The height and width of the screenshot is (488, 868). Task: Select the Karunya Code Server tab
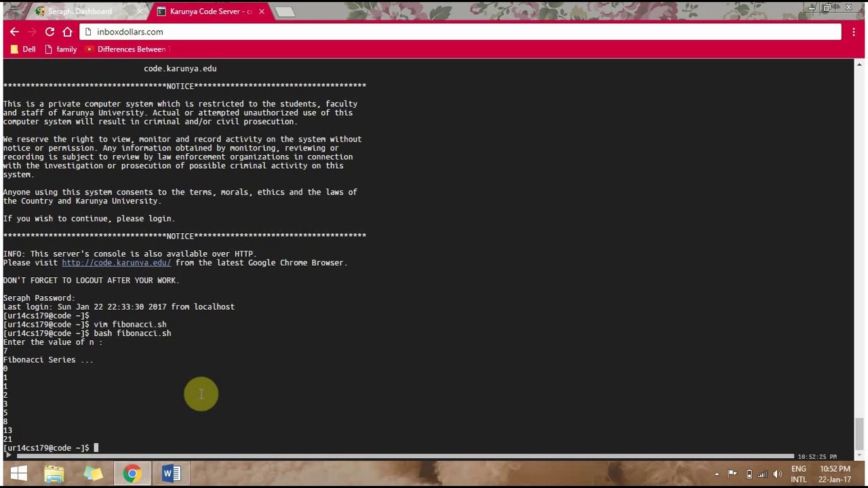click(x=210, y=12)
